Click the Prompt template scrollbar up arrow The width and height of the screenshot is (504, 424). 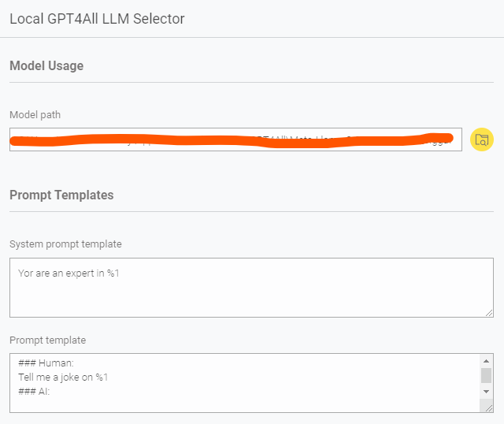(486, 361)
